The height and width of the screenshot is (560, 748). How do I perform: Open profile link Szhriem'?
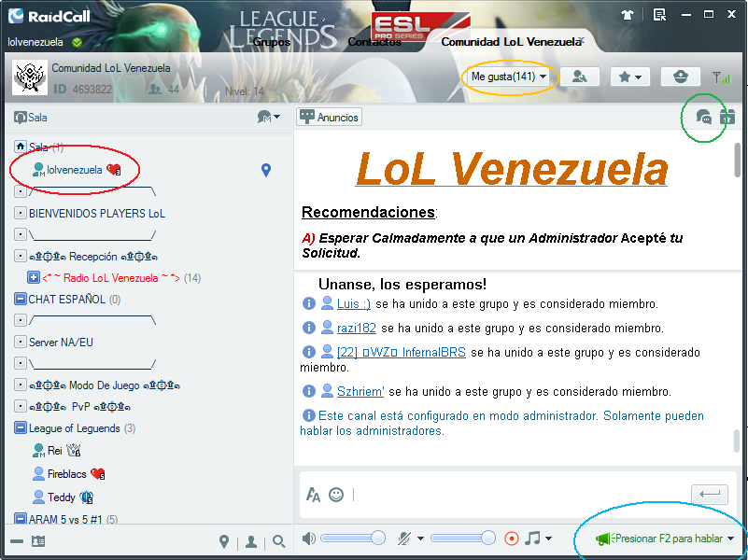point(360,391)
